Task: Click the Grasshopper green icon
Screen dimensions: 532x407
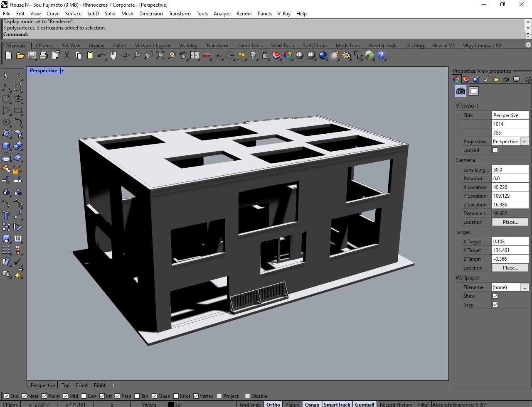Action: 369,55
